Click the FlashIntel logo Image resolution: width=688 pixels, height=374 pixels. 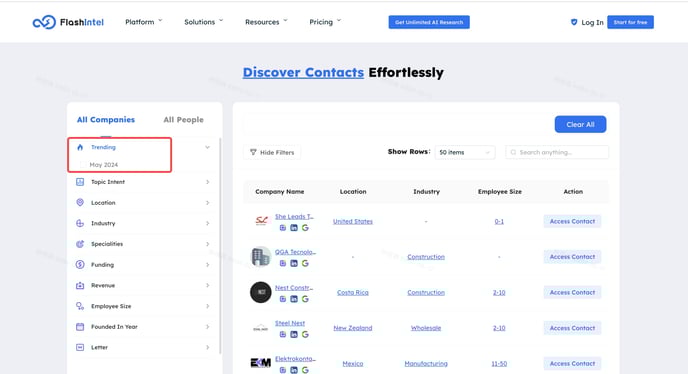[68, 22]
